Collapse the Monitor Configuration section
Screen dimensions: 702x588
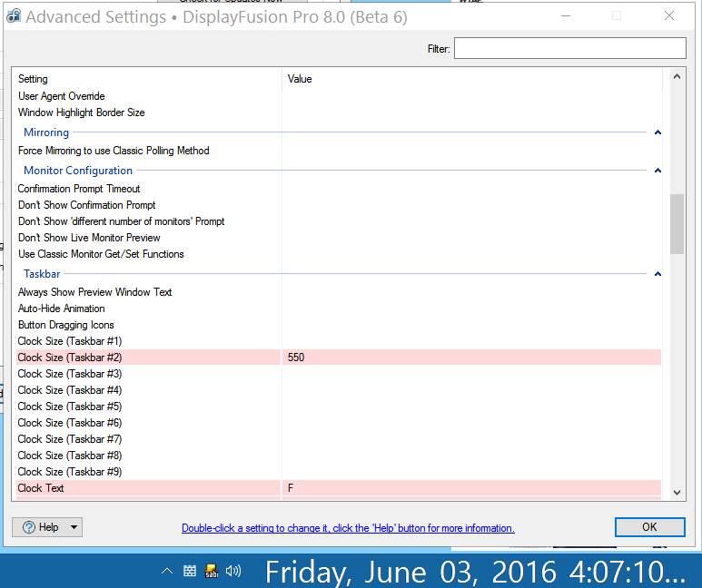click(658, 171)
